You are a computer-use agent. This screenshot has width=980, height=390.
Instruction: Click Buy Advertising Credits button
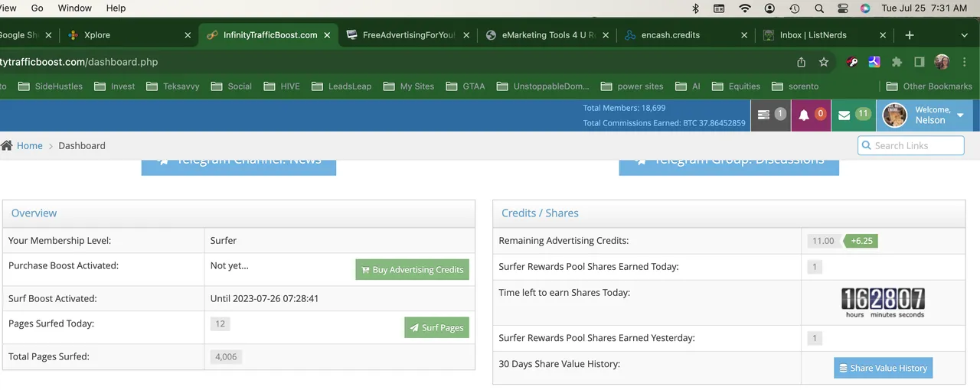412,270
